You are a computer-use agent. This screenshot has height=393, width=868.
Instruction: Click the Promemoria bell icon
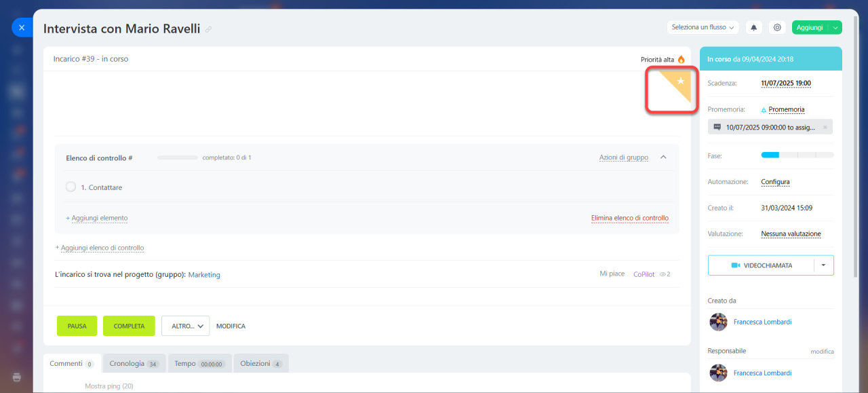[764, 109]
